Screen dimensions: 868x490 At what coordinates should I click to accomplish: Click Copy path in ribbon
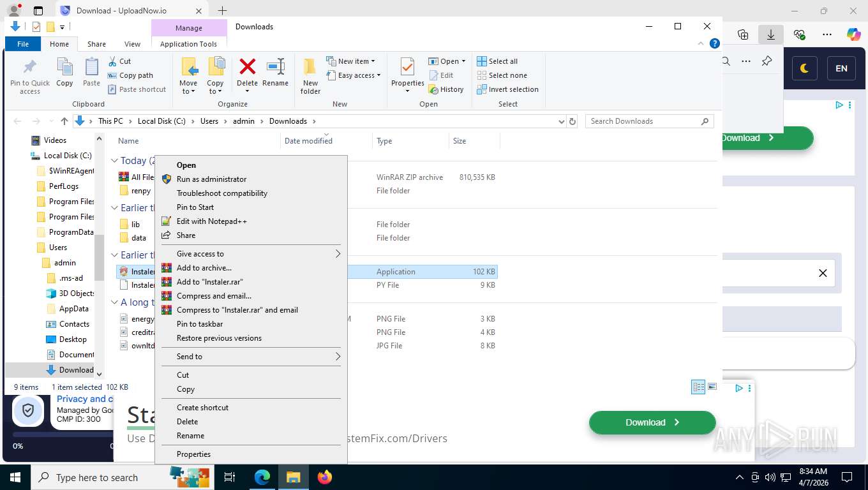pyautogui.click(x=130, y=75)
